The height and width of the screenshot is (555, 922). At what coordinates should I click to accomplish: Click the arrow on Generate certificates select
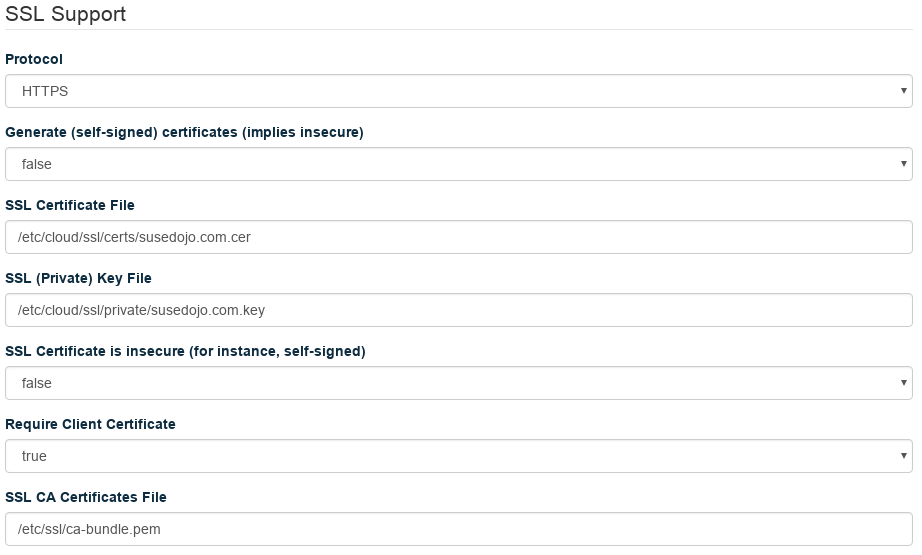(904, 164)
